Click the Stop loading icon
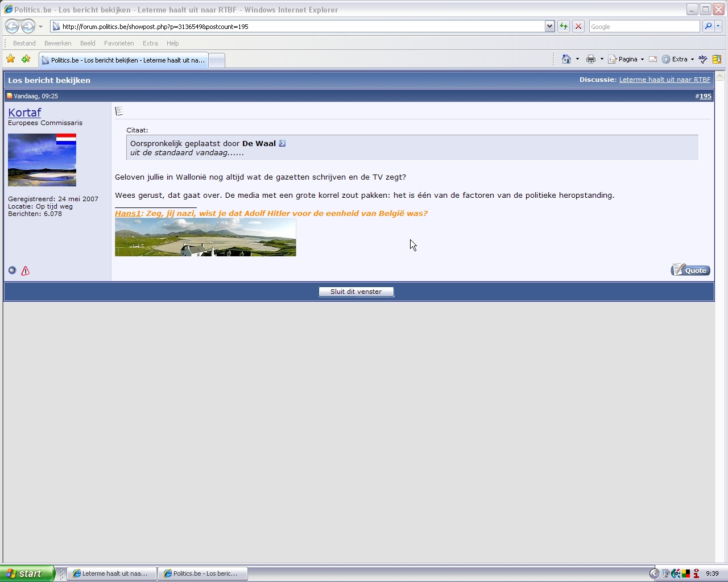 click(x=578, y=26)
